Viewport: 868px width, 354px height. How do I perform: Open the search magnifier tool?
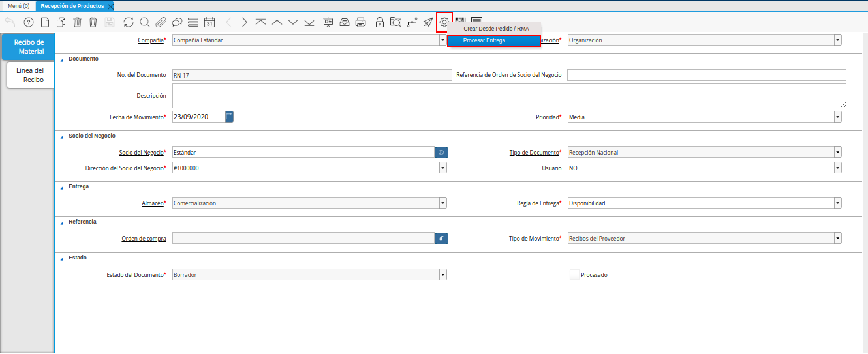145,22
